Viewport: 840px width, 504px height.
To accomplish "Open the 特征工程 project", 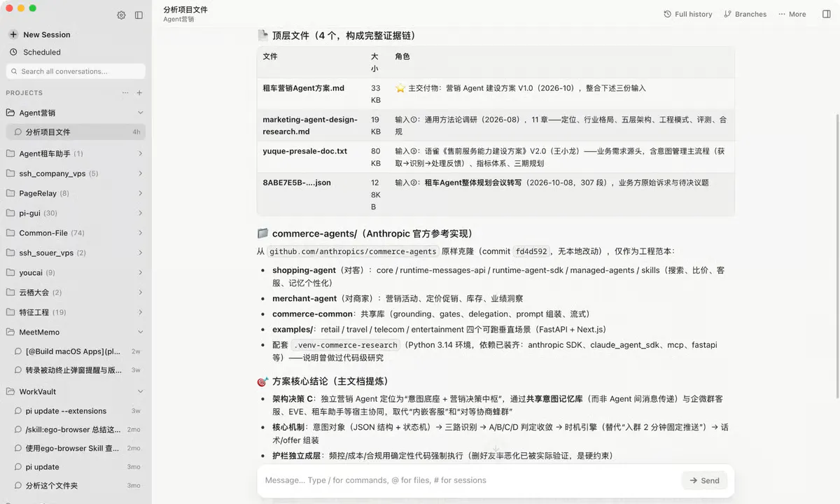I will click(76, 312).
